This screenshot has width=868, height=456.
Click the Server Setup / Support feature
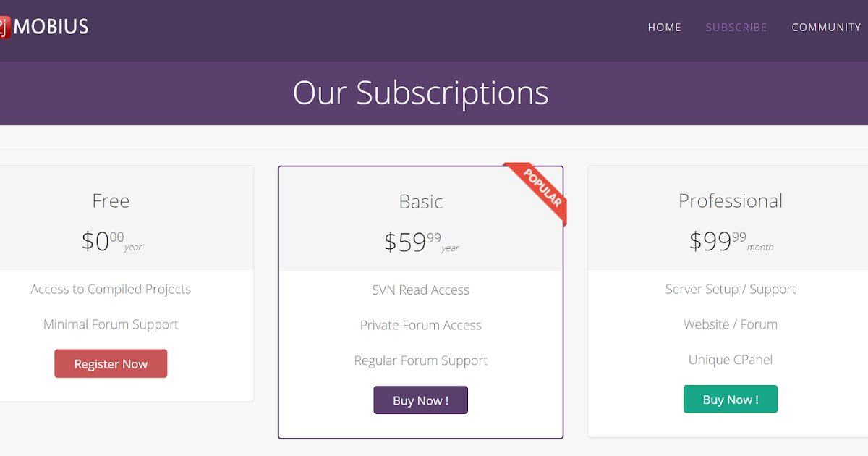click(x=730, y=290)
